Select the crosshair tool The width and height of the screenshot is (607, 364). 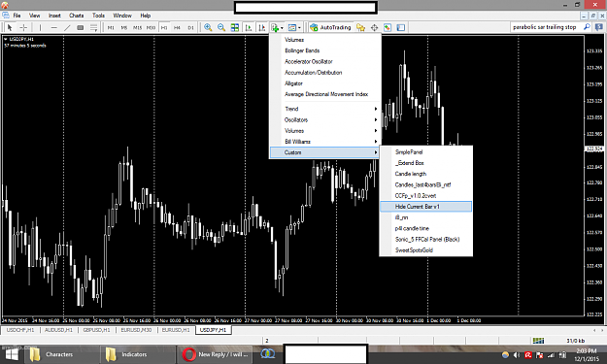pos(23,27)
